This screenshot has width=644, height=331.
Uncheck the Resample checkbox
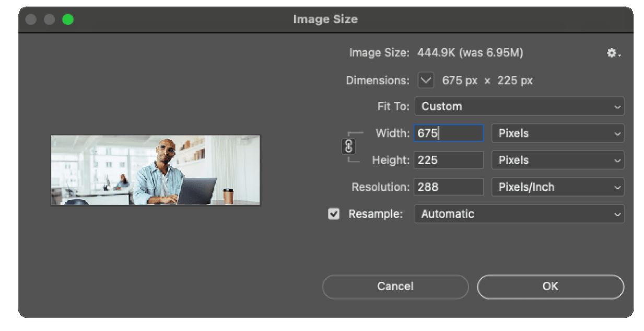pos(334,214)
